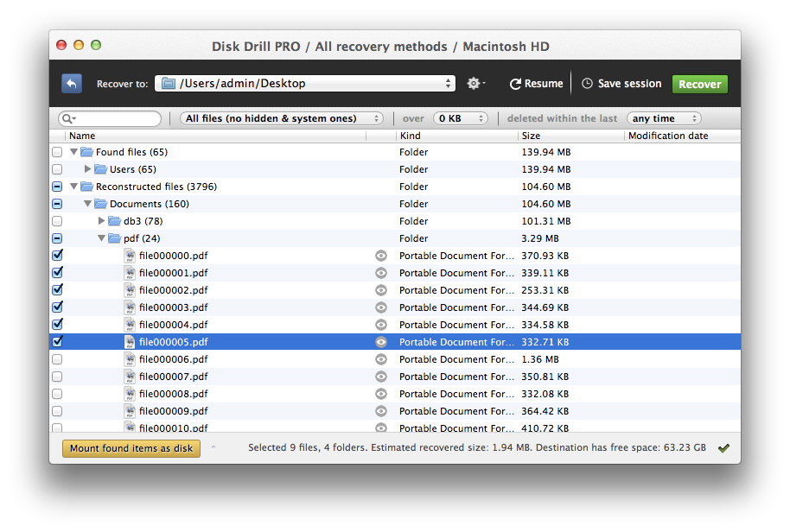The width and height of the screenshot is (790, 532).
Task: Collapse the Found files tree
Action: coord(73,151)
